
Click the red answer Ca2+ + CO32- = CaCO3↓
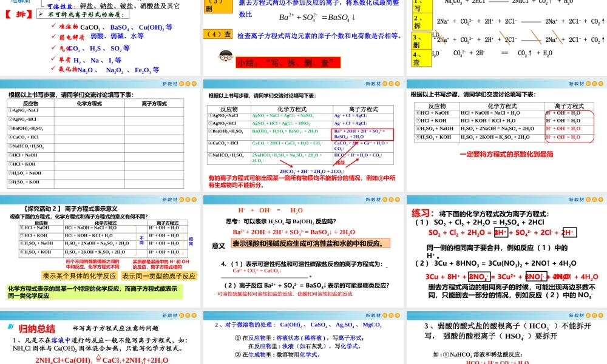coord(257,271)
